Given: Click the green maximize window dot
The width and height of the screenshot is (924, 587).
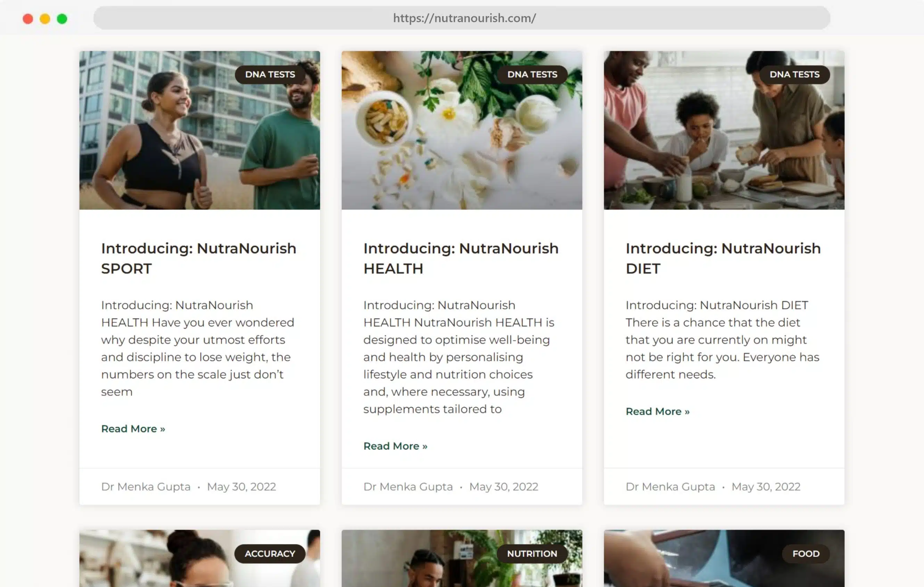Looking at the screenshot, I should (62, 19).
